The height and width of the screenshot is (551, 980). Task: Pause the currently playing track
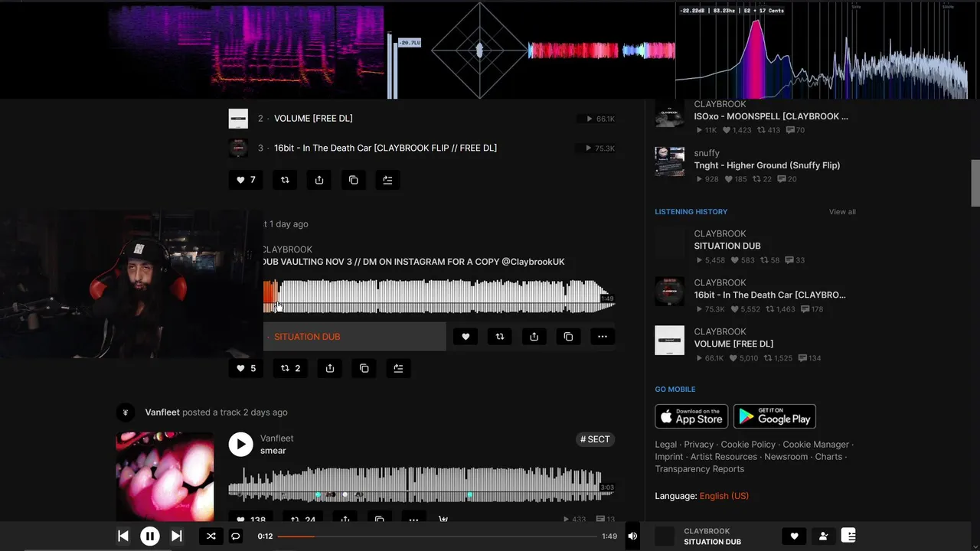[150, 536]
